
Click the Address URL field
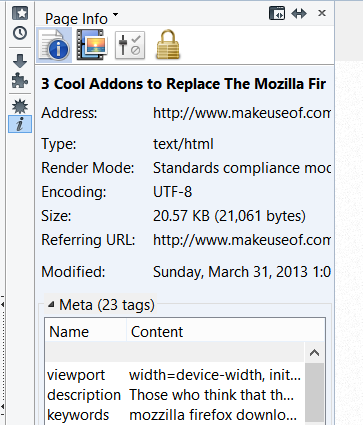242,113
